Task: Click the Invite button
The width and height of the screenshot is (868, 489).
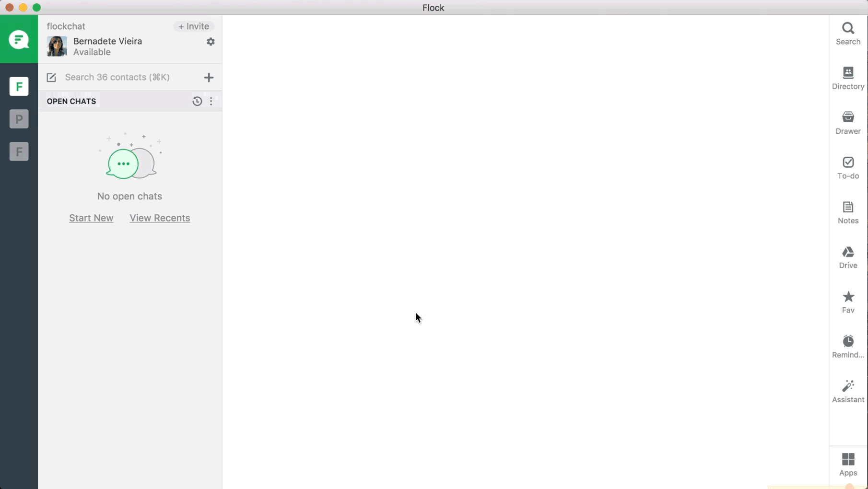Action: (x=193, y=26)
